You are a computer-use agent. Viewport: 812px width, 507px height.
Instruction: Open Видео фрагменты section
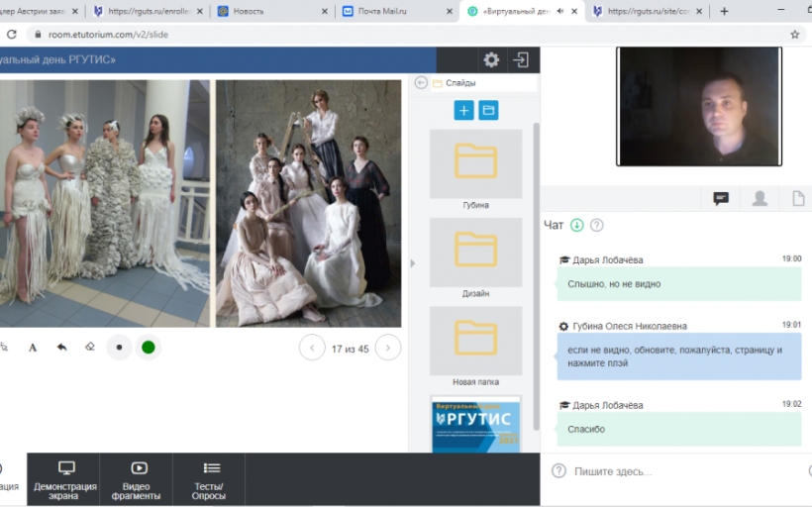pos(137,480)
